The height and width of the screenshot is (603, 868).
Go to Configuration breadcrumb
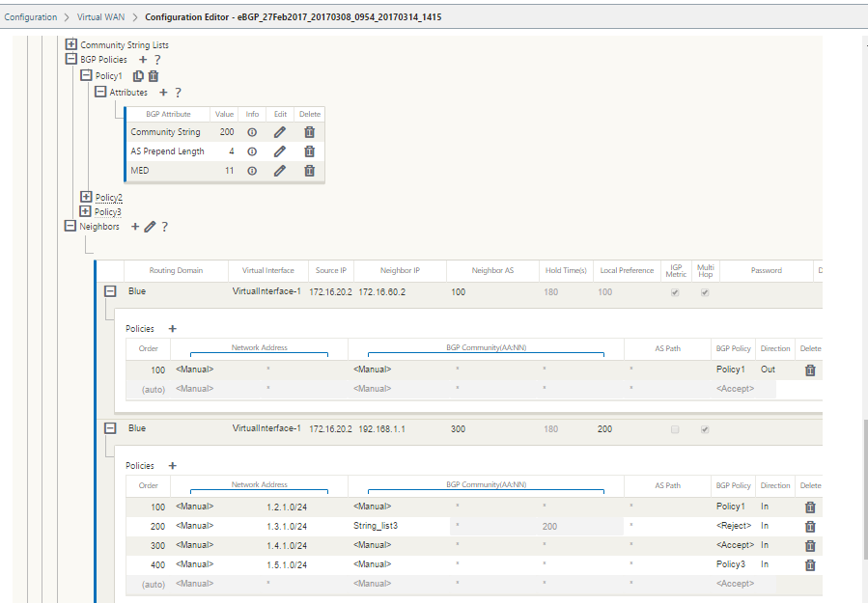coord(31,17)
